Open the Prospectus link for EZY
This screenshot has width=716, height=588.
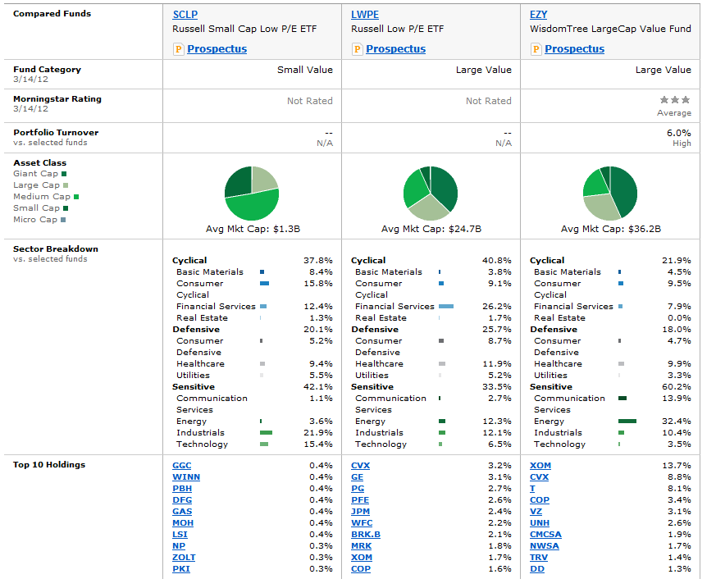[x=574, y=49]
